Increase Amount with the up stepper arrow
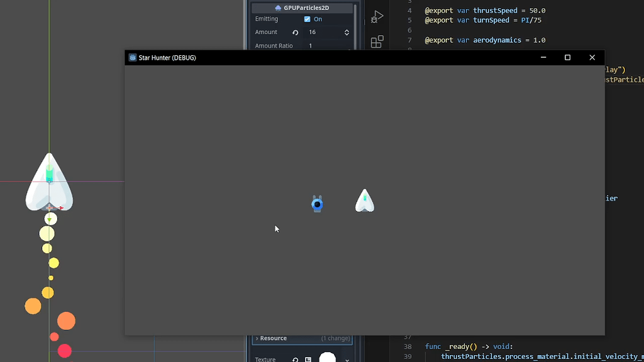Image resolution: width=644 pixels, height=362 pixels. point(347,30)
